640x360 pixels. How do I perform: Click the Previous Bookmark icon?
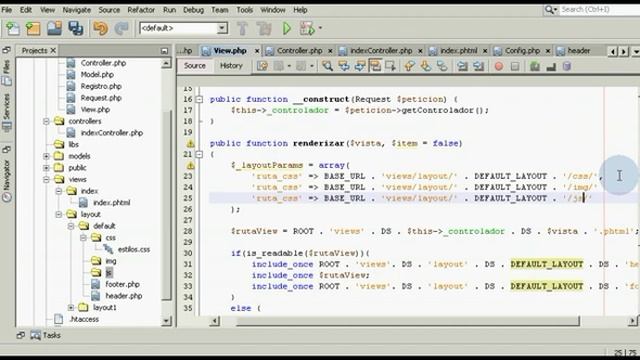pos(409,66)
